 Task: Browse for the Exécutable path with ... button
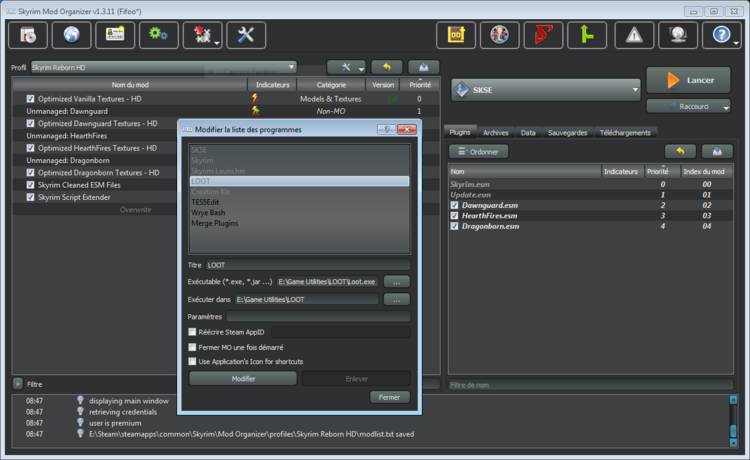(x=397, y=282)
